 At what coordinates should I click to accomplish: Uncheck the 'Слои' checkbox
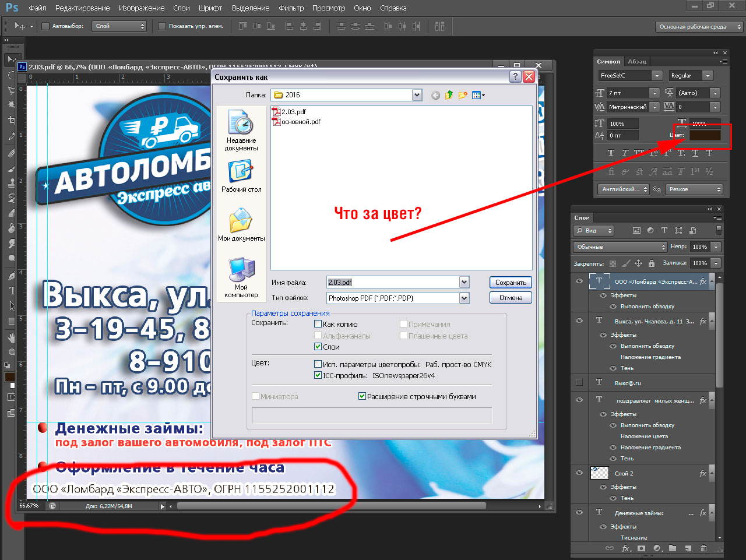(x=318, y=347)
